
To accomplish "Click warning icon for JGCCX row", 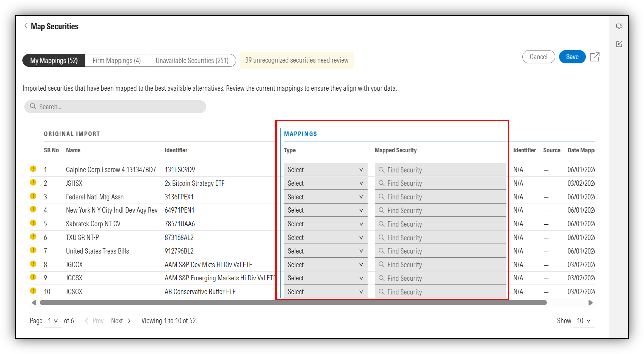I will click(x=33, y=264).
